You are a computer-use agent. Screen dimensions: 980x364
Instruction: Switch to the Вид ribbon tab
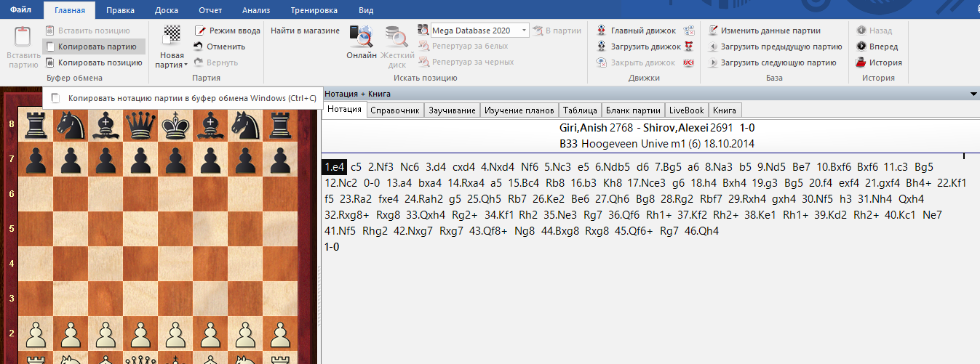(x=366, y=10)
